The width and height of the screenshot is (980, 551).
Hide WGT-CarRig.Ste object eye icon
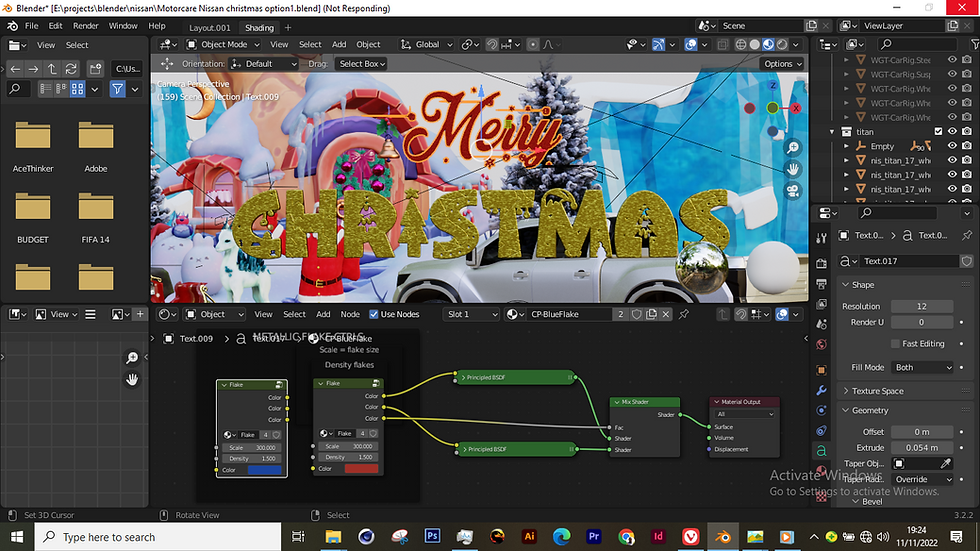point(952,60)
